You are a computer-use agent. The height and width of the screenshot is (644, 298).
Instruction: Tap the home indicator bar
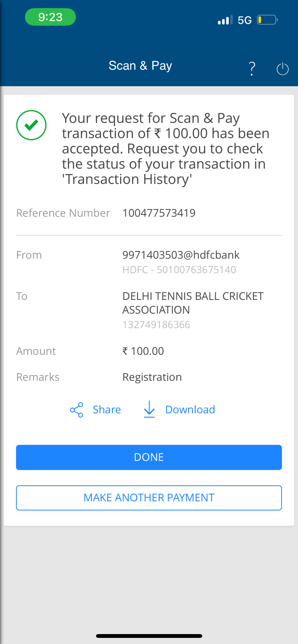click(149, 636)
